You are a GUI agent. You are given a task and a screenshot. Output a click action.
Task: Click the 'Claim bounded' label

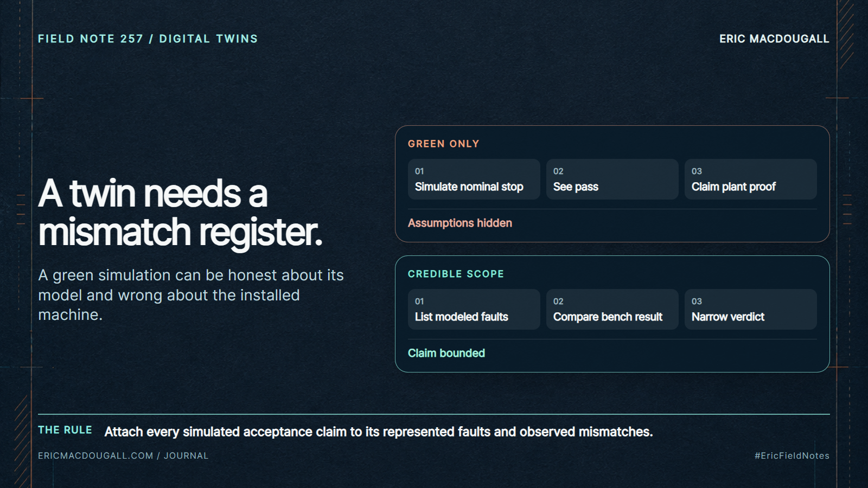446,353
